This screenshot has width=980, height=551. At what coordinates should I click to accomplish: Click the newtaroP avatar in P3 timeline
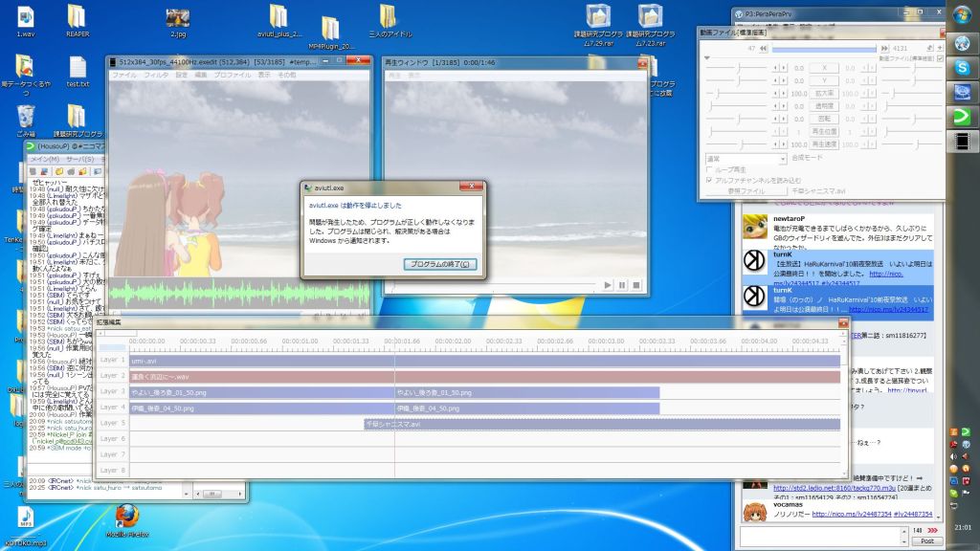click(x=754, y=226)
